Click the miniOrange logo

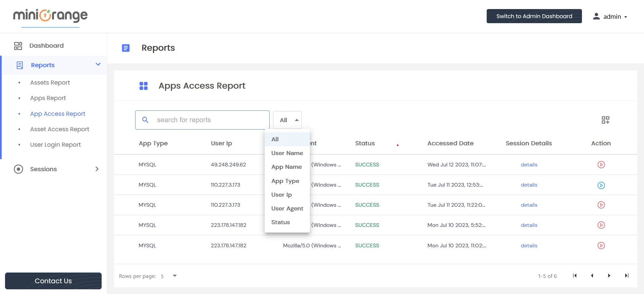pyautogui.click(x=50, y=15)
